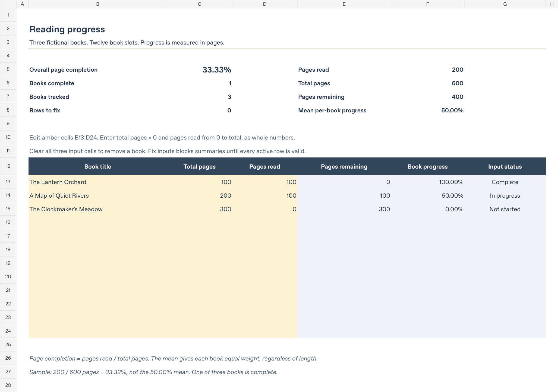Click the 'Complete' status cell

pyautogui.click(x=505, y=182)
